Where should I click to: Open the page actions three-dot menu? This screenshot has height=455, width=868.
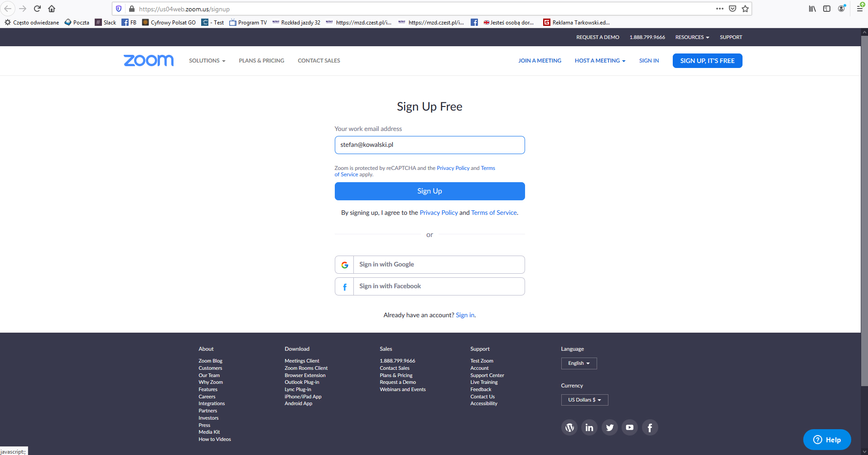(x=720, y=9)
